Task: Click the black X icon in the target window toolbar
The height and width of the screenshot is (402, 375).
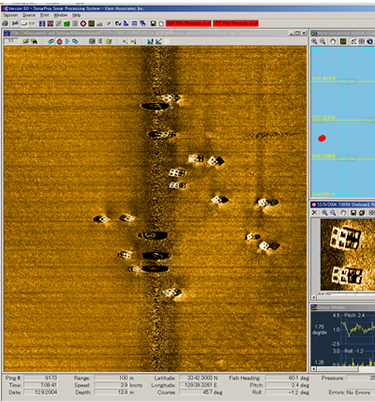Action: [314, 213]
